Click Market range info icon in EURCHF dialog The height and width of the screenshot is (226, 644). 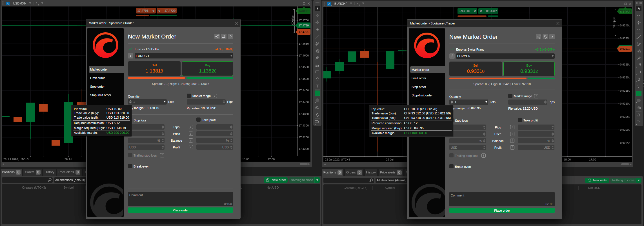tap(536, 96)
